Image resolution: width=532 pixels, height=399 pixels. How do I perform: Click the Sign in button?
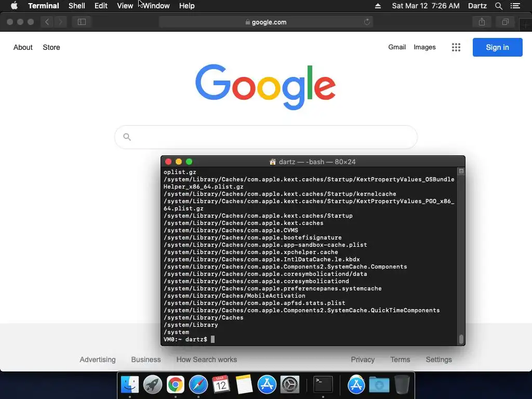[497, 47]
